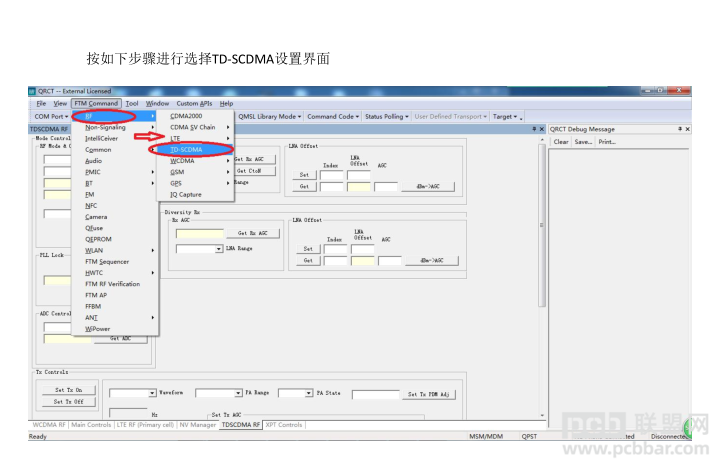Click the Set Tx Off button

tap(69, 402)
